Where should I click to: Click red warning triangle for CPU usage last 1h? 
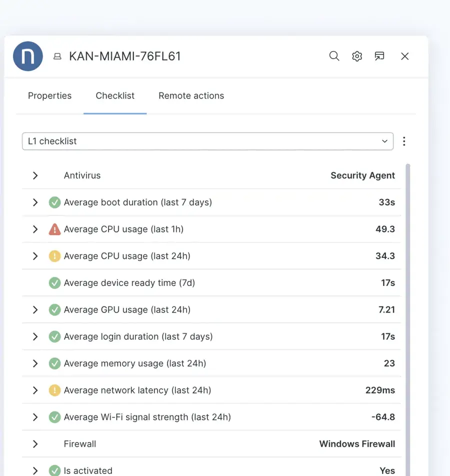click(54, 229)
